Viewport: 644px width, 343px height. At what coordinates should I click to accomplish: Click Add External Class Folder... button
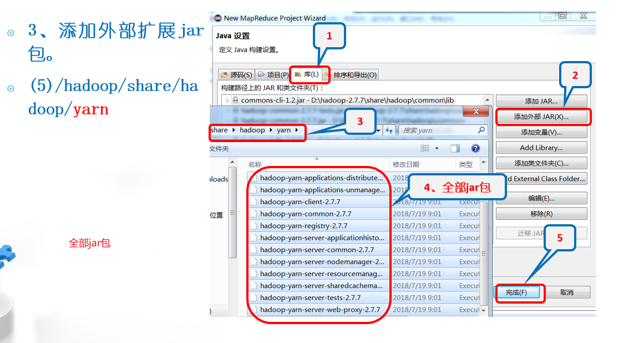coord(541,179)
